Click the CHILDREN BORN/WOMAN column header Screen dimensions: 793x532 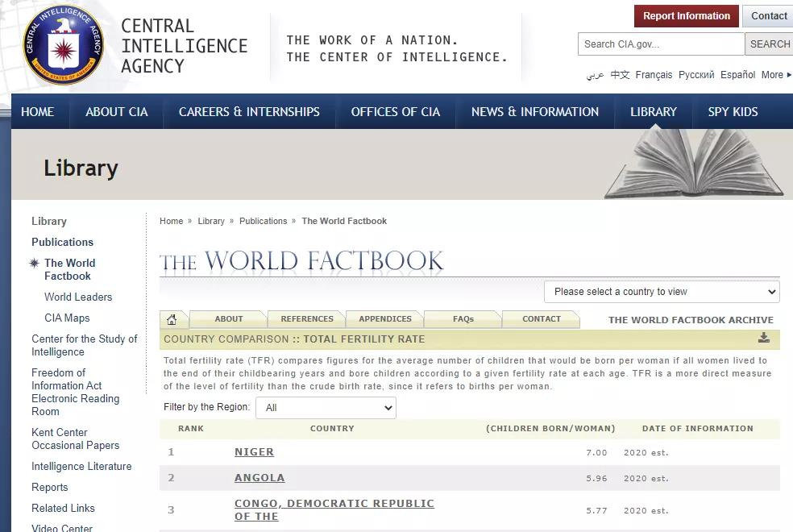point(550,428)
